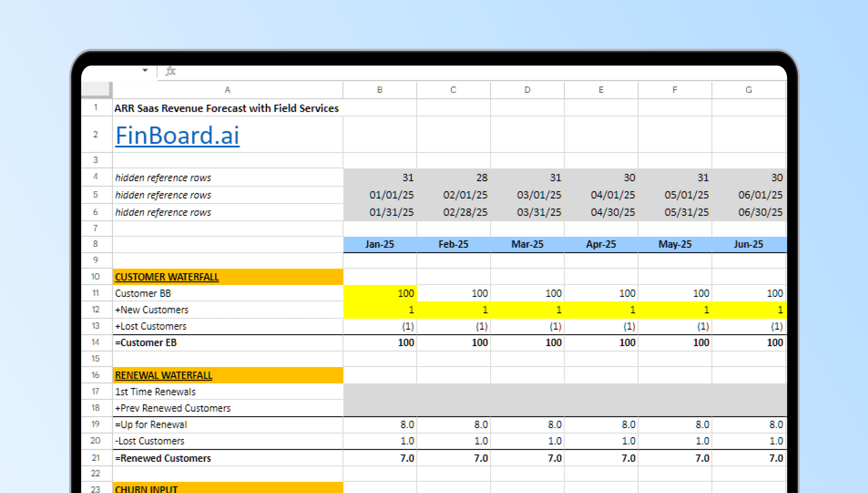Select column G header
The width and height of the screenshot is (868, 493).
coord(749,90)
